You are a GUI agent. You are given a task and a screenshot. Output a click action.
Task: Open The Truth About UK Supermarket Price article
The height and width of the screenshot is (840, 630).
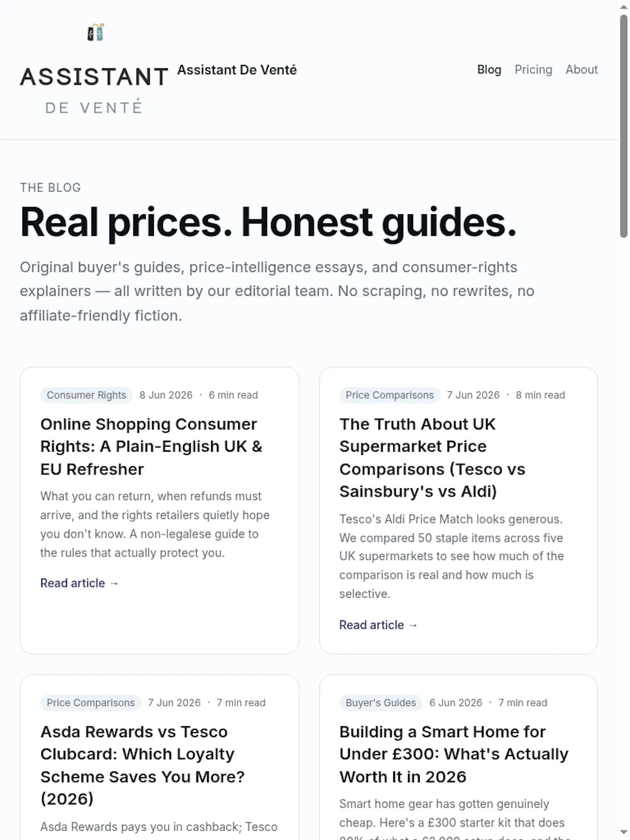point(432,458)
